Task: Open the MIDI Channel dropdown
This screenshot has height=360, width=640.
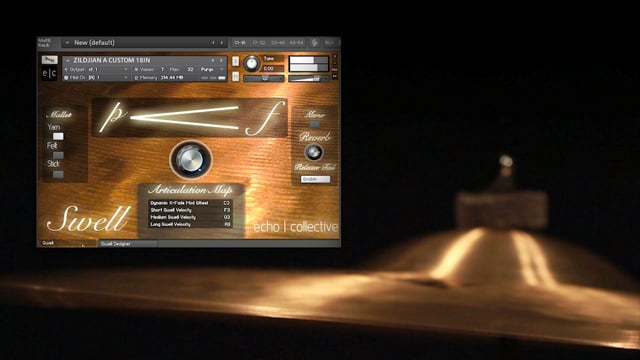Action: coord(125,78)
